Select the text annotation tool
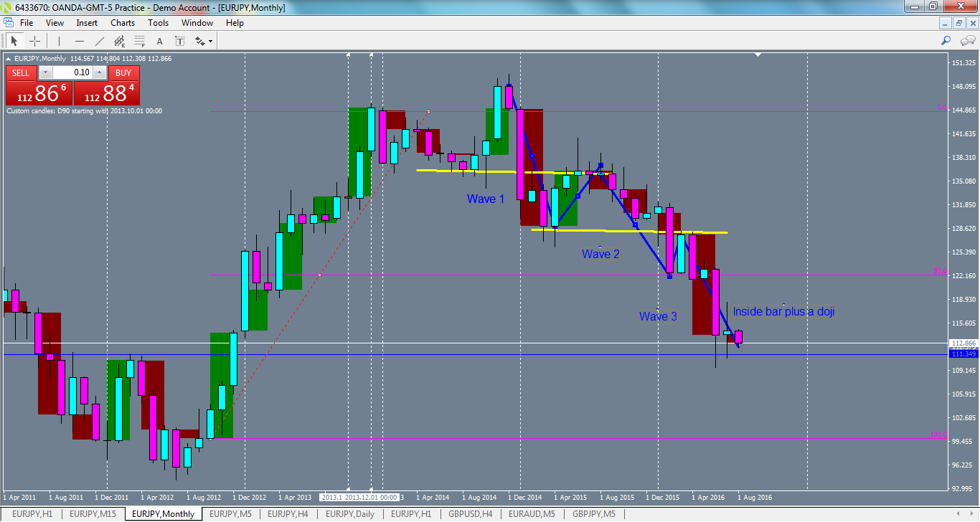This screenshot has width=980, height=522. (159, 41)
